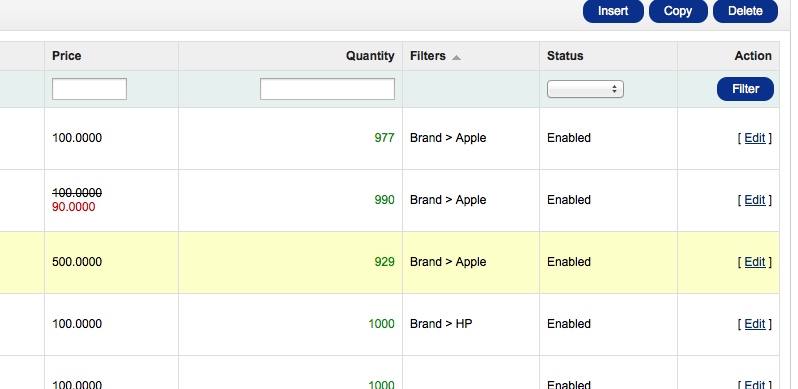Select Enabled status in the 929 row
798x389 pixels.
pos(569,262)
